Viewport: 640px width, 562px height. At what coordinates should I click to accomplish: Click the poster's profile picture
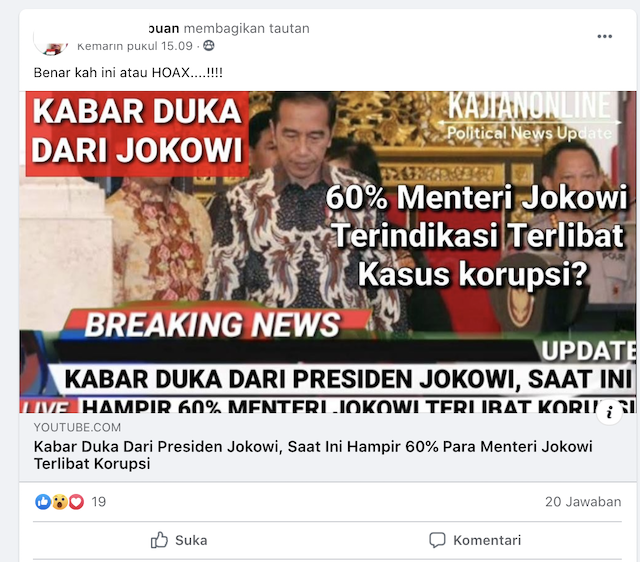pos(51,43)
